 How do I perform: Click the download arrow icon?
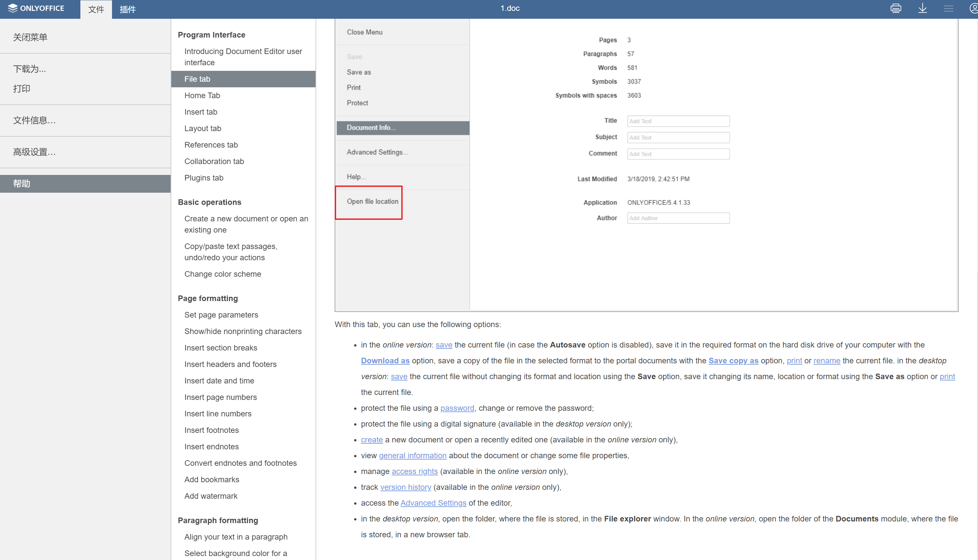pos(922,9)
